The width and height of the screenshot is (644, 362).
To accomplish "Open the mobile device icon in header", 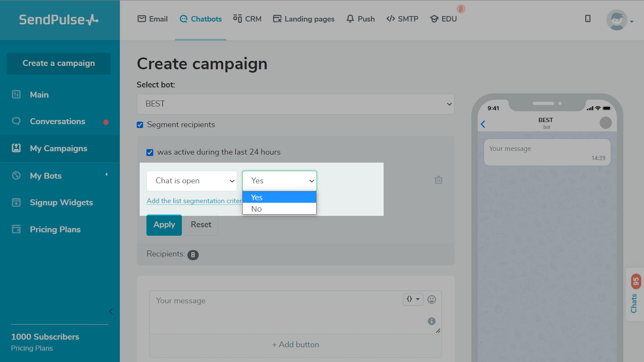I will (x=588, y=19).
